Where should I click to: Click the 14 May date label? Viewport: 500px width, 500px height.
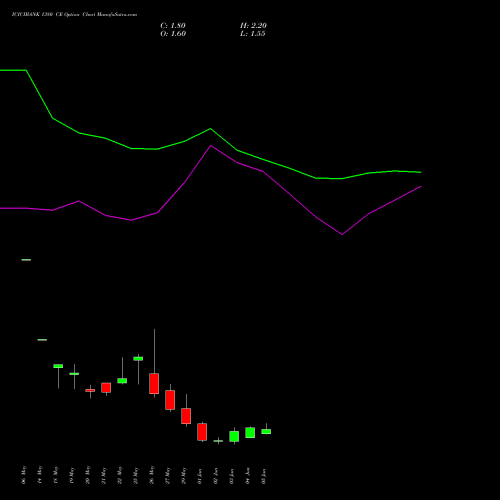pos(40,475)
